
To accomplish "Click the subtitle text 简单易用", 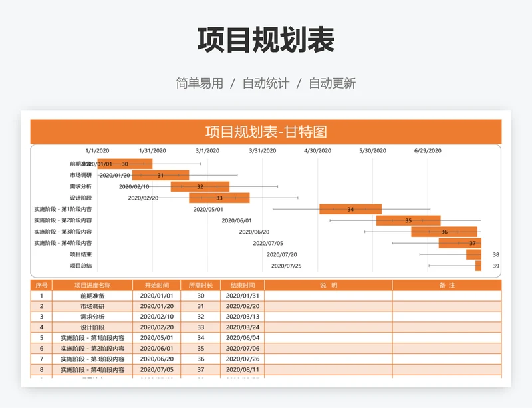I will point(199,83).
